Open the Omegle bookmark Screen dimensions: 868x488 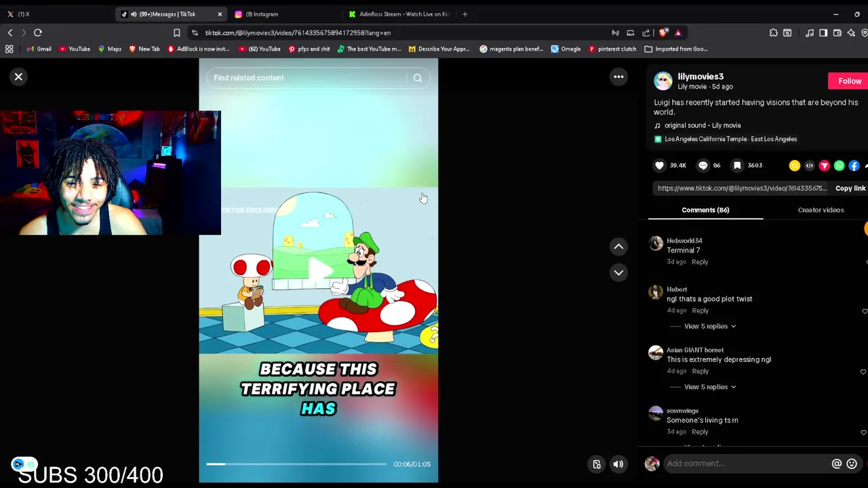point(566,49)
